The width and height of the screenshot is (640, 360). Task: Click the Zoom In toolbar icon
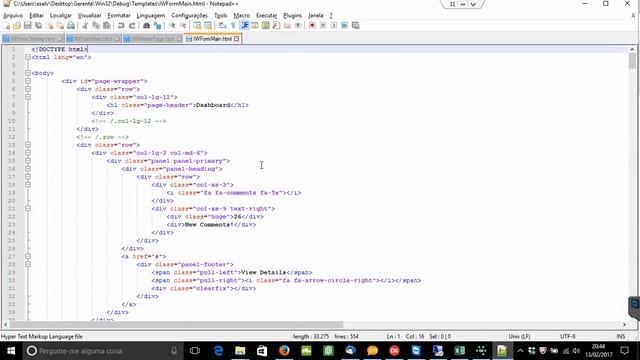click(x=172, y=26)
